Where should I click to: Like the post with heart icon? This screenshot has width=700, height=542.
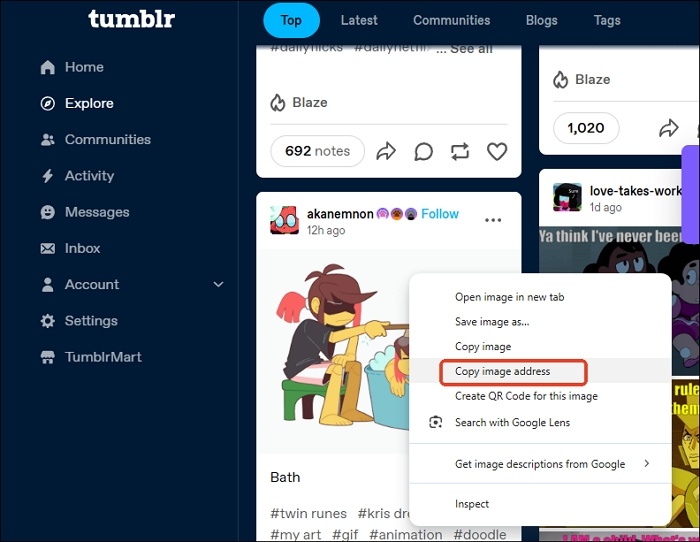click(497, 151)
